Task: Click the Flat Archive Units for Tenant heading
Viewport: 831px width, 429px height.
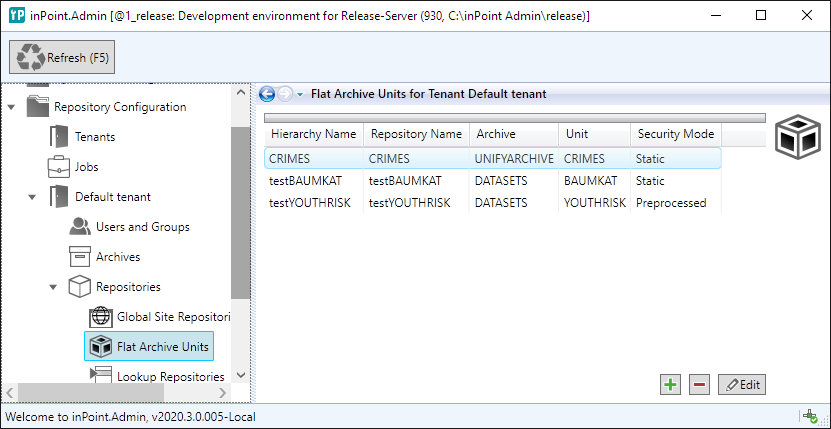Action: [x=428, y=94]
